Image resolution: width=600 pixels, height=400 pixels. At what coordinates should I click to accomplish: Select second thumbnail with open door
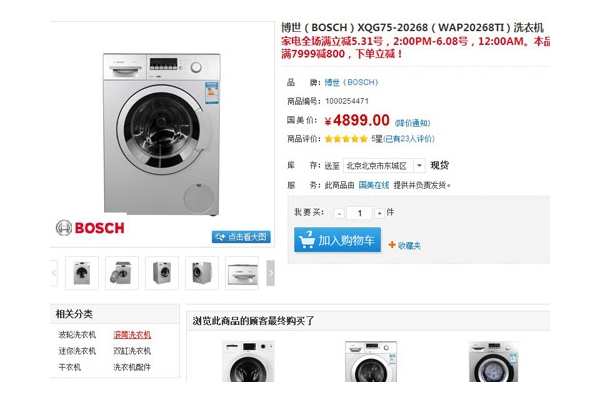[122, 273]
